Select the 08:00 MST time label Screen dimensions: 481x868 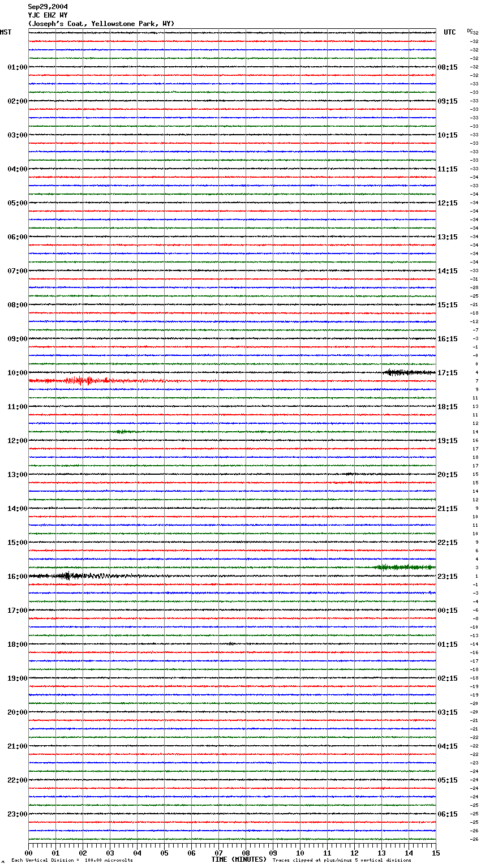coord(18,305)
